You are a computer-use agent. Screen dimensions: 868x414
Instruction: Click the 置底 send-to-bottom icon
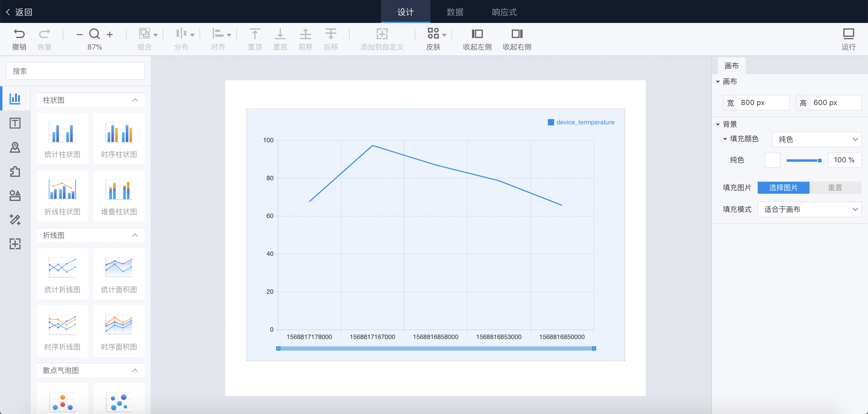pos(280,33)
